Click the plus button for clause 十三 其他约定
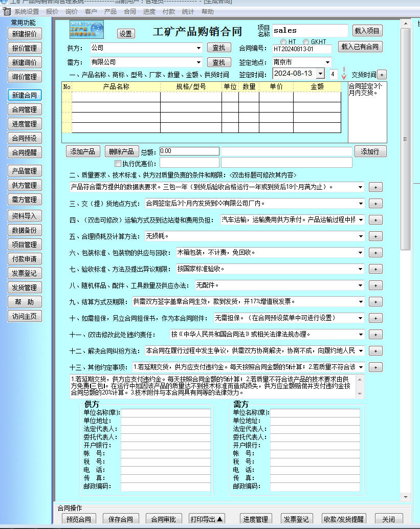The width and height of the screenshot is (420, 529). point(375,367)
